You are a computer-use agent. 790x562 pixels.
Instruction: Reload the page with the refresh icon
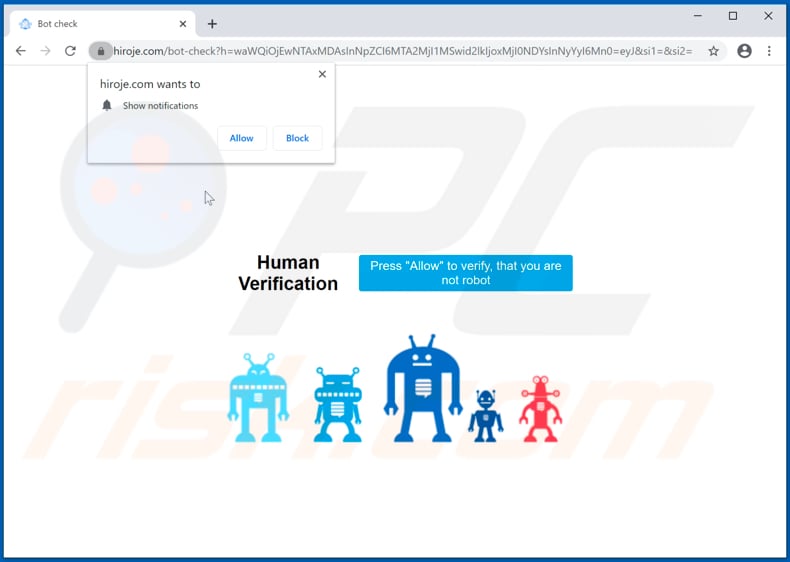[x=70, y=51]
